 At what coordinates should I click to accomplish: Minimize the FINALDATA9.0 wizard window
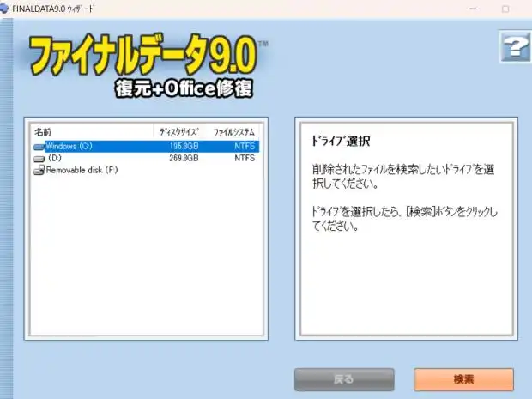[x=473, y=9]
